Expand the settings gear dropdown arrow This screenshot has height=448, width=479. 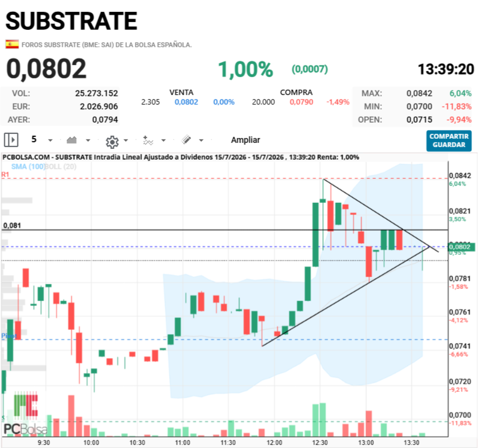click(x=126, y=141)
